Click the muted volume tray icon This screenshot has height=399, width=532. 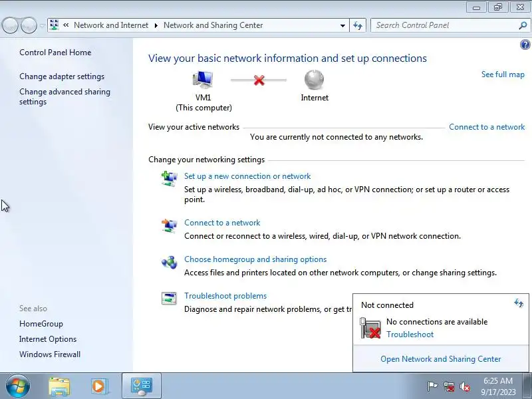(465, 386)
